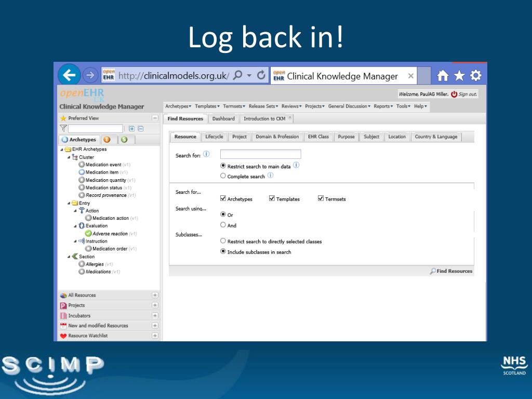Image resolution: width=532 pixels, height=399 pixels.
Task: Expand all tree nodes plus icon
Action: [x=131, y=129]
